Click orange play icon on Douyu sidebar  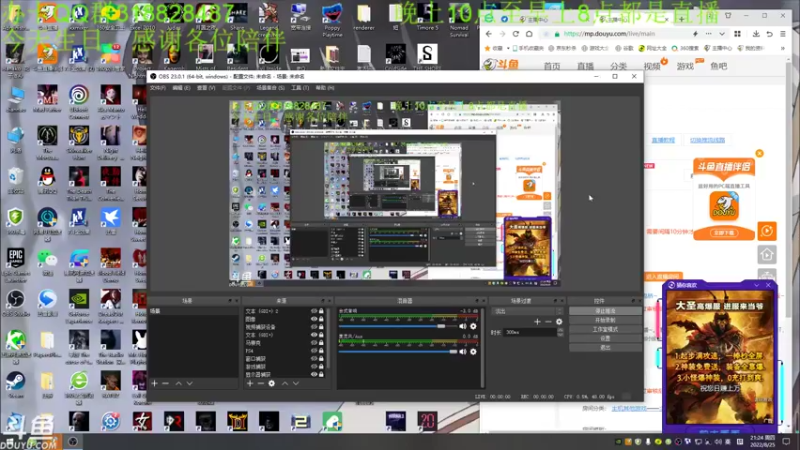pyautogui.click(x=767, y=231)
